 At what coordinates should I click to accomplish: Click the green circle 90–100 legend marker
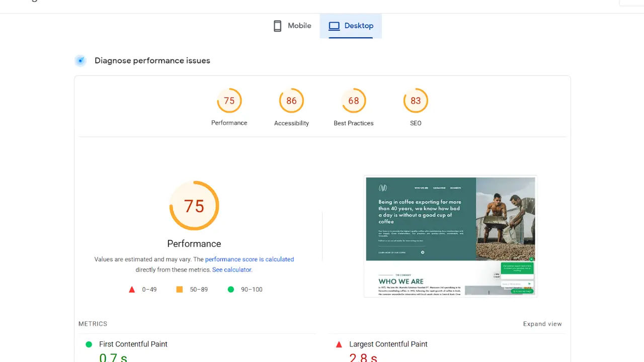tap(231, 290)
